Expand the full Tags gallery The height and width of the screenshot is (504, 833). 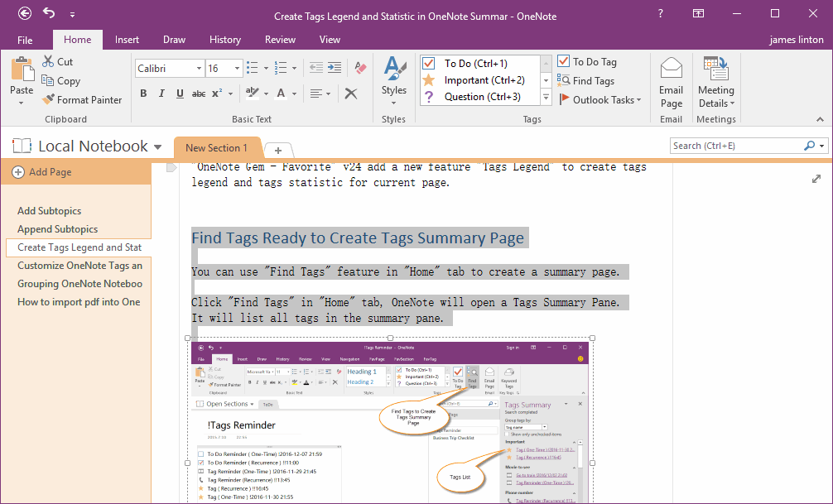(546, 97)
